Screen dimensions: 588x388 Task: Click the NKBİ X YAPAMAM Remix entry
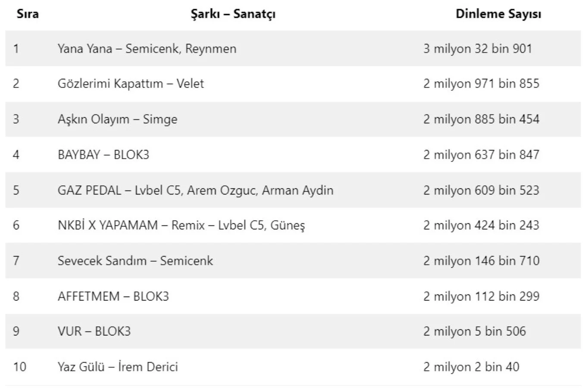point(181,225)
